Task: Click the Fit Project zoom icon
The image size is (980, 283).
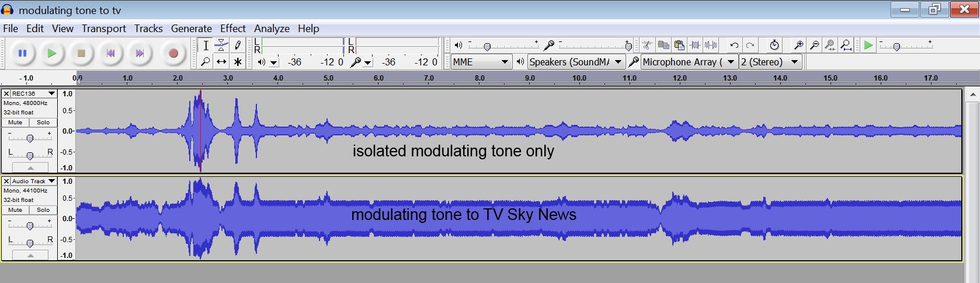Action: click(846, 45)
